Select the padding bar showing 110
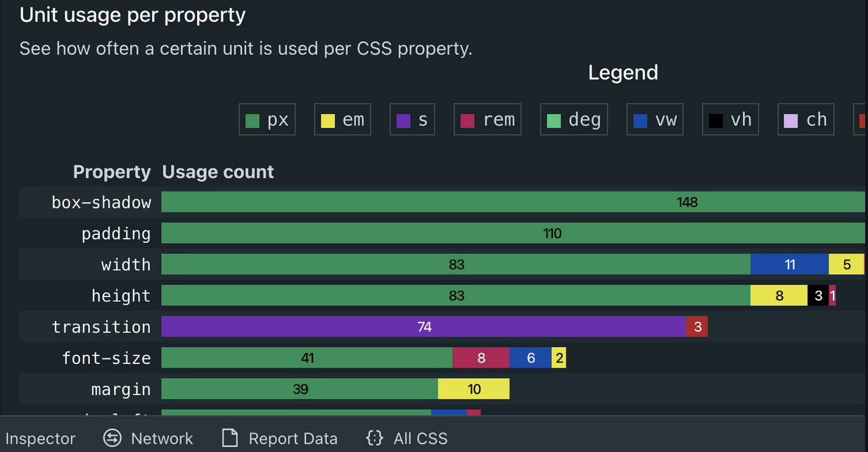Image resolution: width=868 pixels, height=452 pixels. [x=513, y=233]
